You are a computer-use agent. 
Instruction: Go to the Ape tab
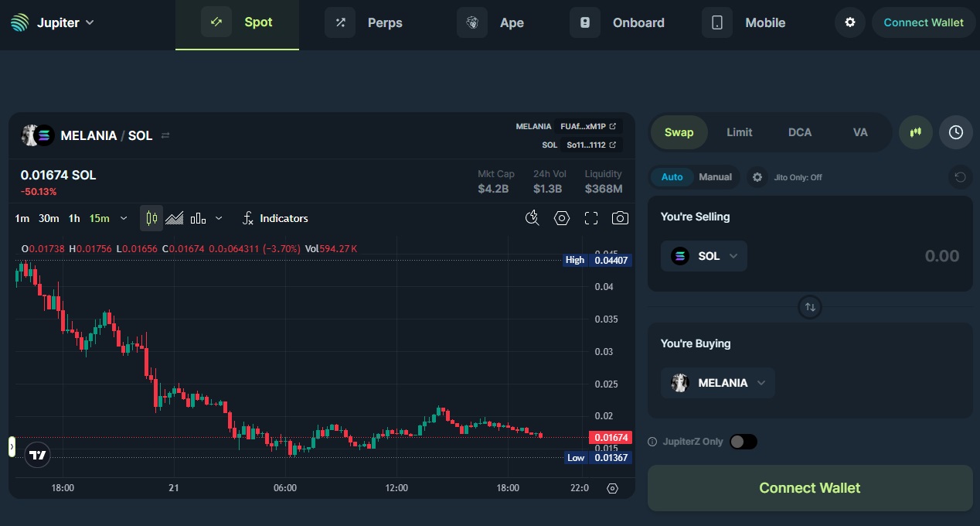[491, 22]
